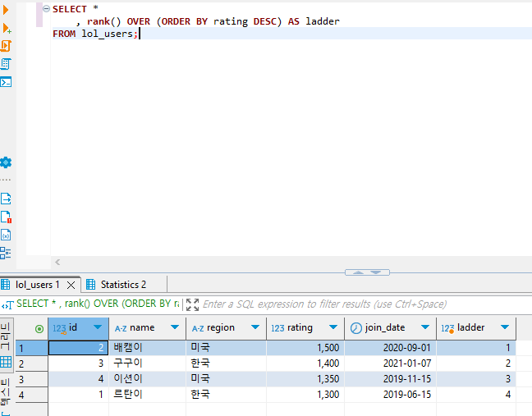Close the lol_users 1 result tab

click(x=71, y=286)
